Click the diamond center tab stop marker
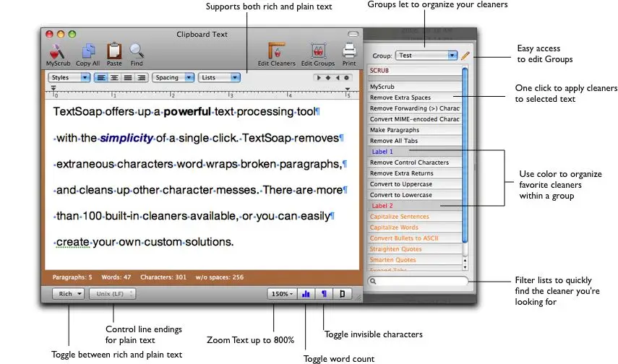This screenshot has height=364, width=618. [x=328, y=77]
